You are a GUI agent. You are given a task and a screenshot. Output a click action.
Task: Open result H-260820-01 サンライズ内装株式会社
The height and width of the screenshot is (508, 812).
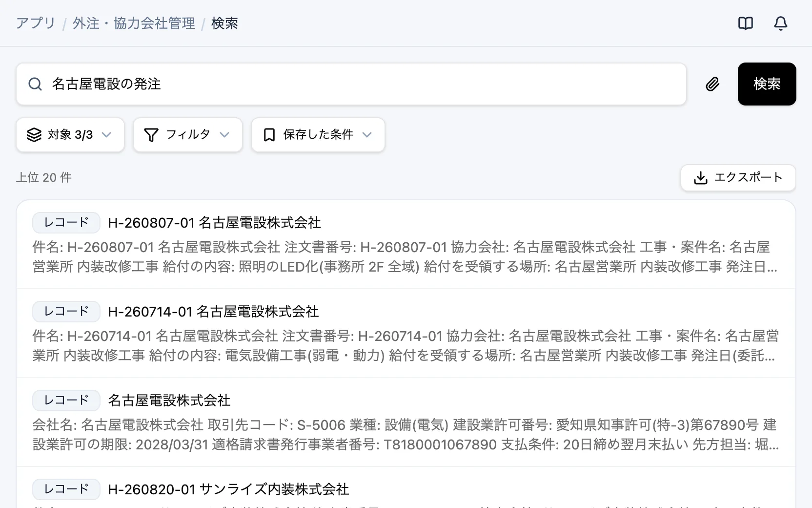228,489
